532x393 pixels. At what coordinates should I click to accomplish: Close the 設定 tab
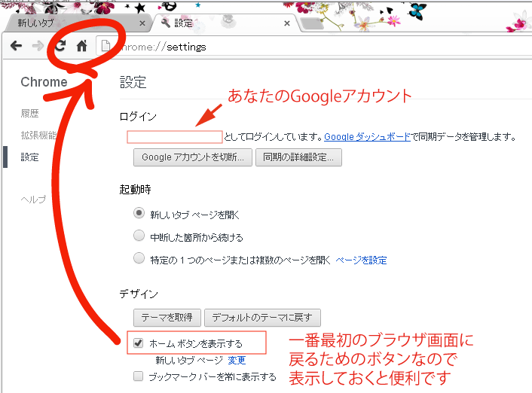tap(287, 23)
